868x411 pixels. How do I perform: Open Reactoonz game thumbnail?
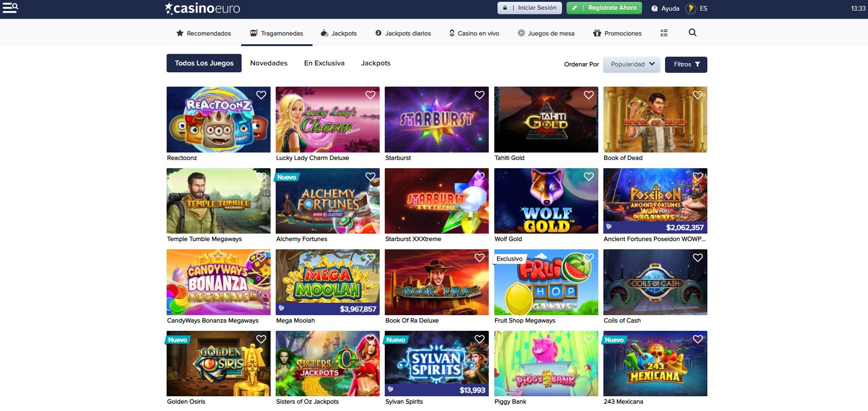219,119
